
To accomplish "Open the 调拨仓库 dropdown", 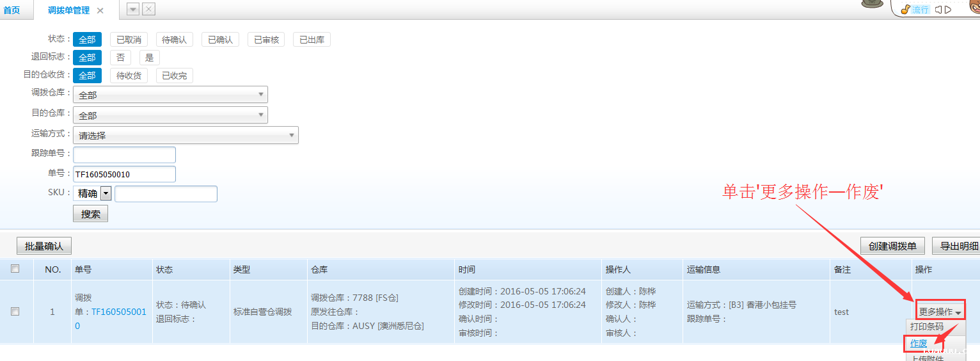I will [x=170, y=95].
